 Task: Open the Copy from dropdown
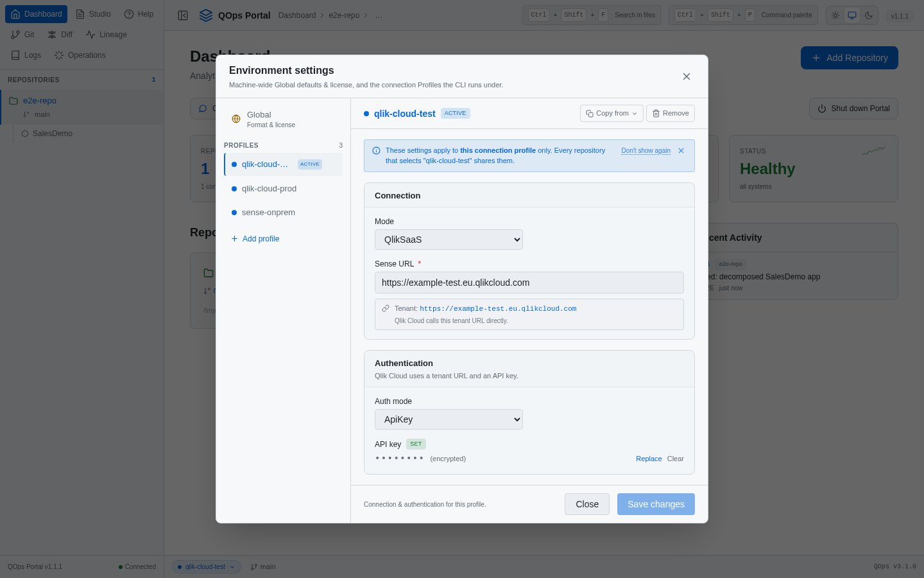(612, 113)
